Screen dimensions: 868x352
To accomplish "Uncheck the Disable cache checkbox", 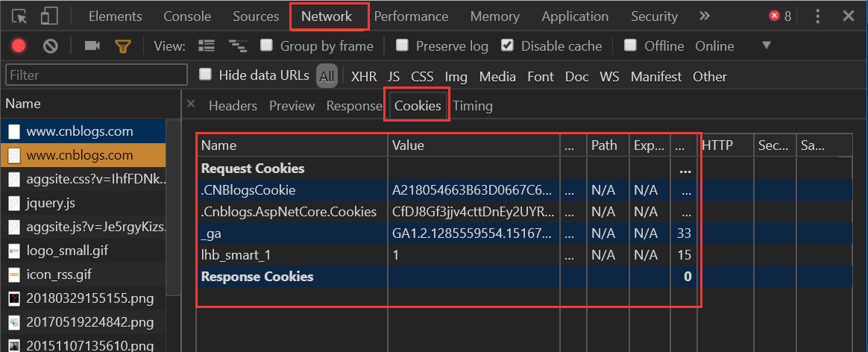I will point(507,45).
